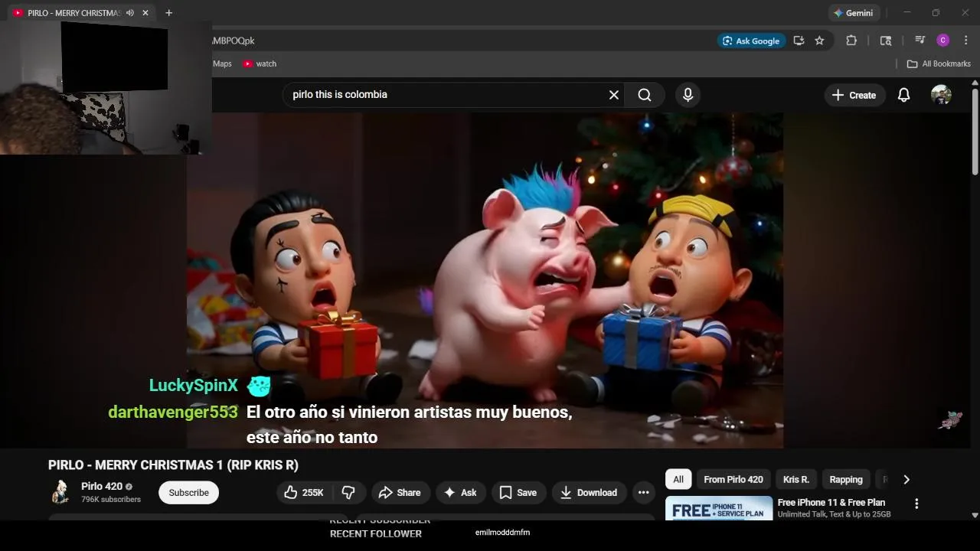
Task: Open Free iPhone 11 & Free Plan ad title
Action: (831, 503)
